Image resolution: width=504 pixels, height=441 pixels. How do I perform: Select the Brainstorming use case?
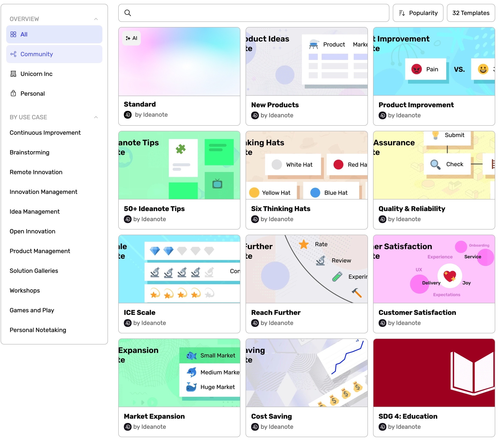(x=29, y=152)
